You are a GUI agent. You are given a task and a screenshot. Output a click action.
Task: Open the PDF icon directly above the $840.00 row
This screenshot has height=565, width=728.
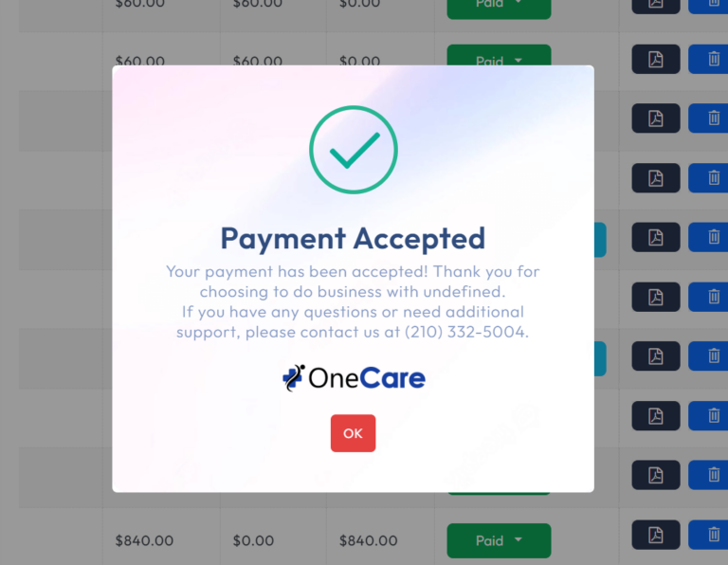656,475
